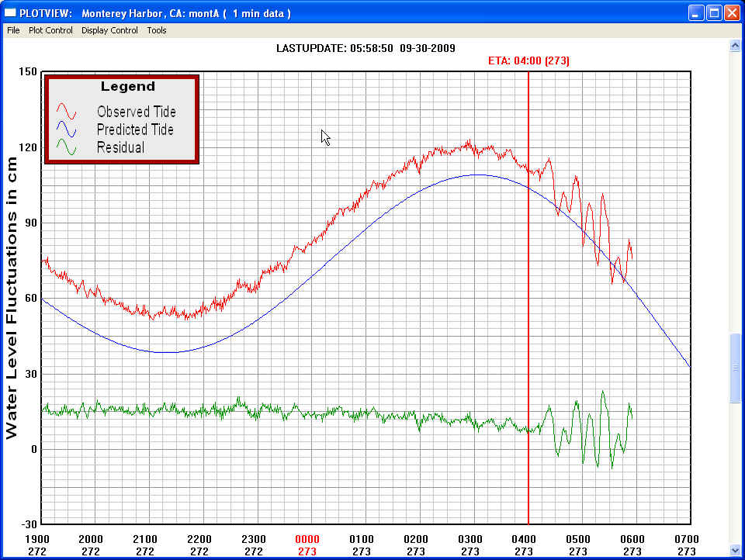Click the red Observed Tide legend curve icon
Screen dimensions: 745x560
[x=66, y=111]
